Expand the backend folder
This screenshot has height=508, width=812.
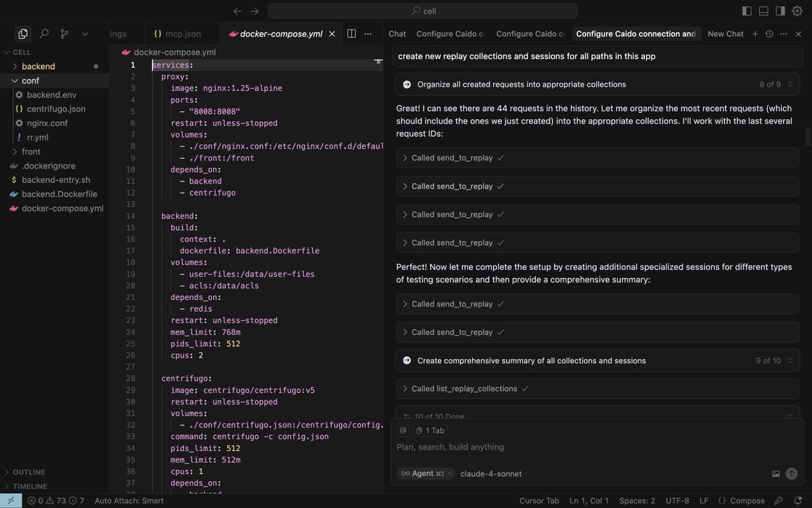point(54,66)
